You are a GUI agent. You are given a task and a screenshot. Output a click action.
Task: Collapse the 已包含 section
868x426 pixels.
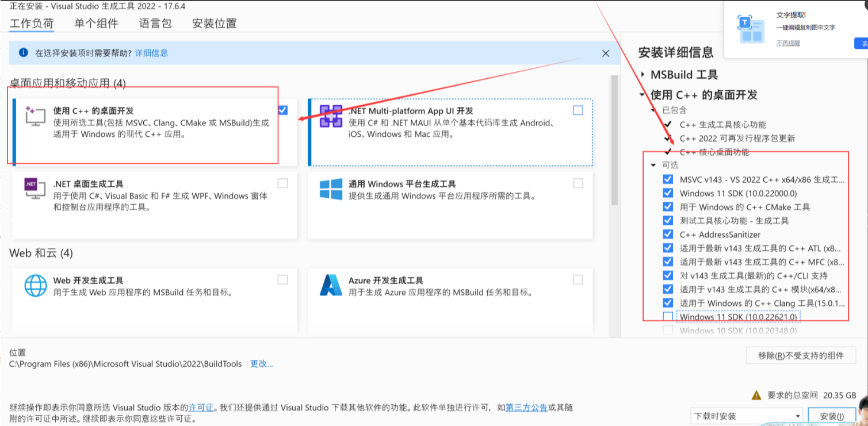click(x=653, y=110)
